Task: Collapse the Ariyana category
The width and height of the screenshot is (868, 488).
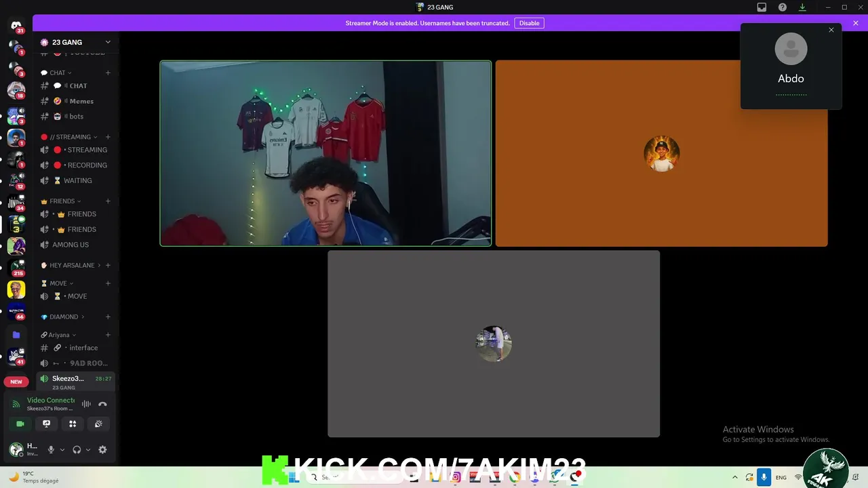Action: [x=58, y=335]
